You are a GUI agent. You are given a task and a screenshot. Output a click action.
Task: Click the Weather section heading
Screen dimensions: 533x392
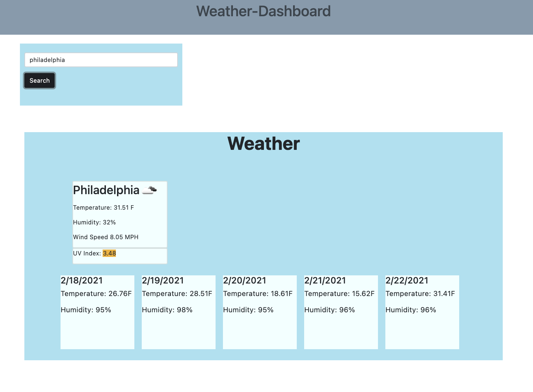click(x=264, y=144)
